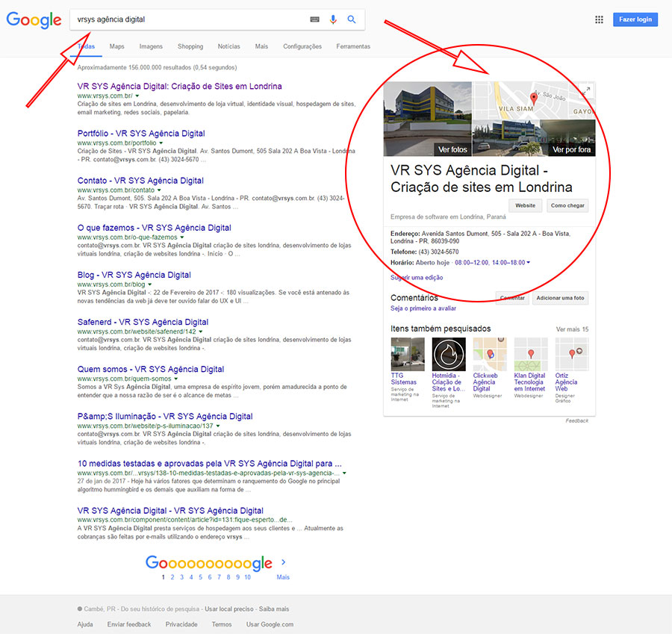Open O que fazemos result link
The width and height of the screenshot is (672, 634).
[154, 228]
